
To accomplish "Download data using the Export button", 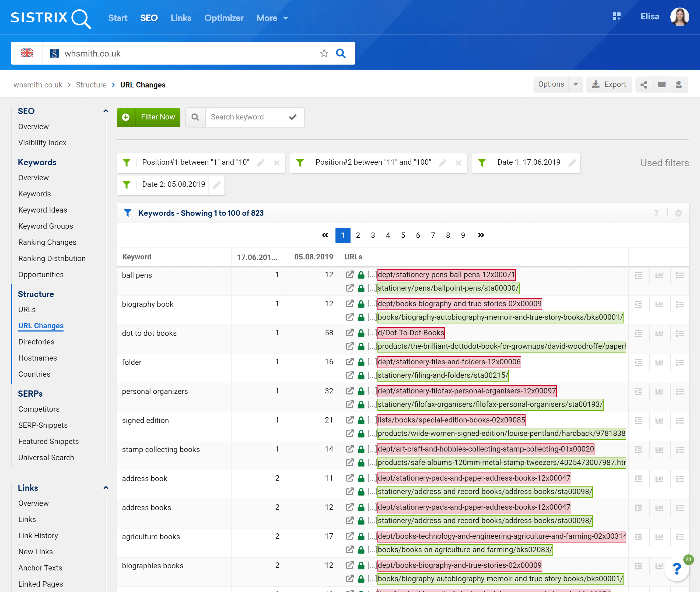I will tap(609, 84).
